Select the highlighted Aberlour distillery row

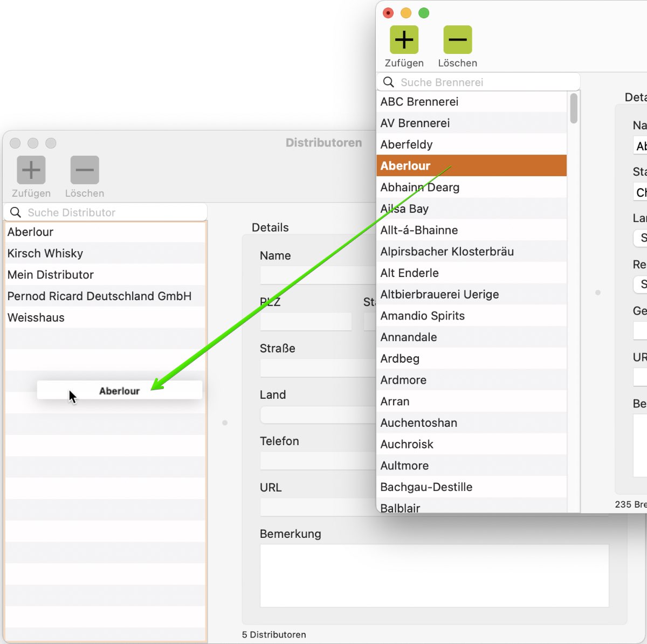coord(472,165)
